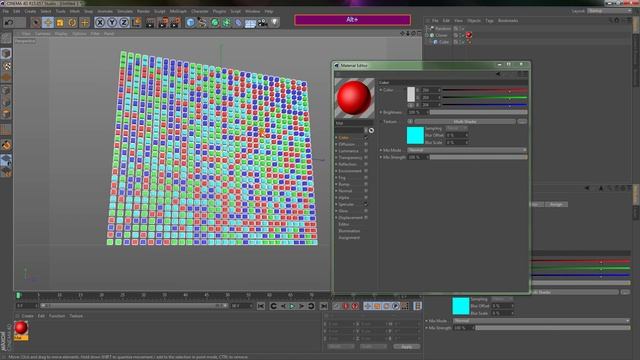Image resolution: width=640 pixels, height=360 pixels.
Task: Click the Undo arrow icon
Action: tap(9, 22)
